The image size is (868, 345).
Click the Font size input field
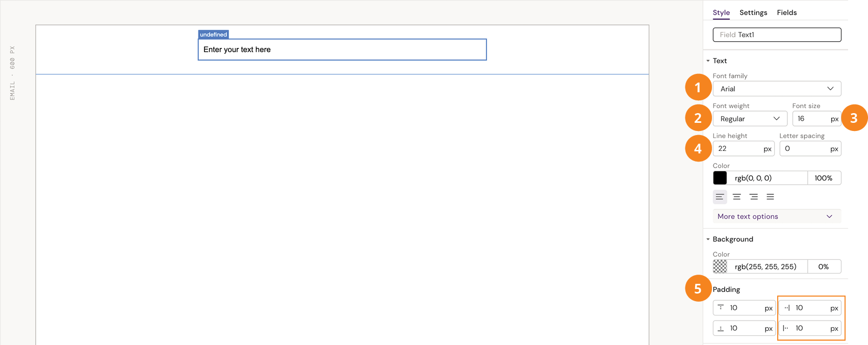[x=813, y=118]
